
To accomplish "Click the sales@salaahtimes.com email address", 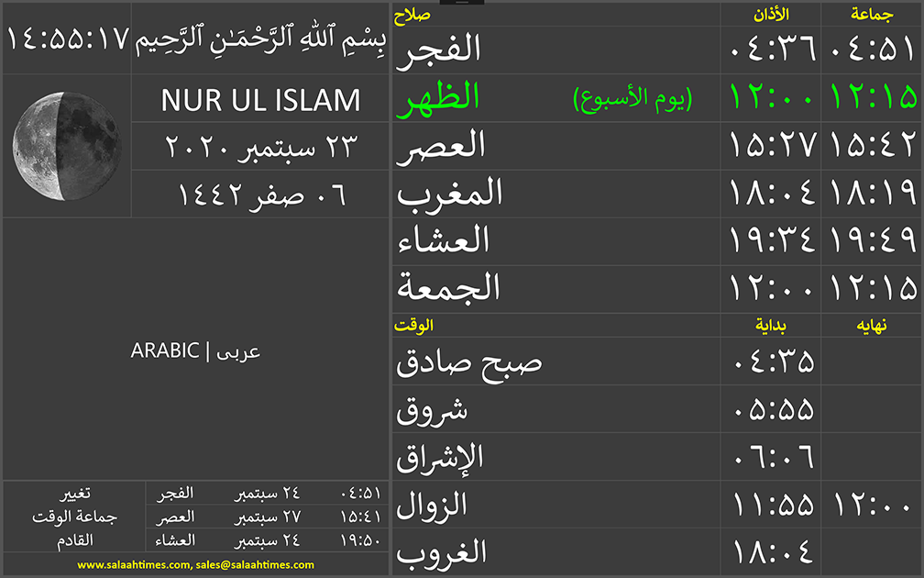I will pyautogui.click(x=255, y=565).
